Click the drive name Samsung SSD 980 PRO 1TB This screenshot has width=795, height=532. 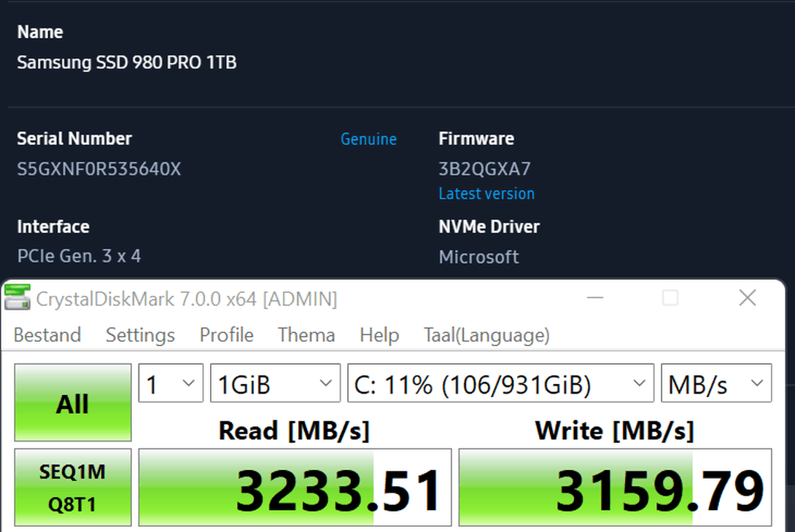(127, 63)
